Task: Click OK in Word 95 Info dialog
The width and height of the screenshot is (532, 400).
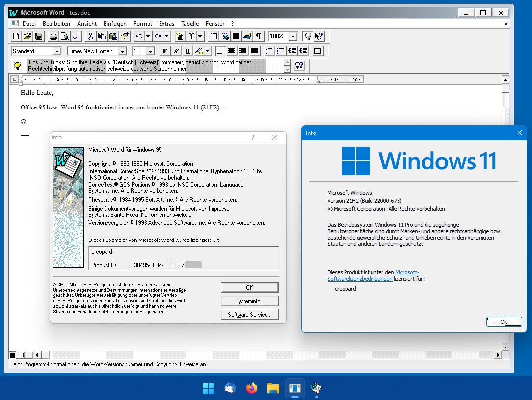Action: (x=250, y=288)
